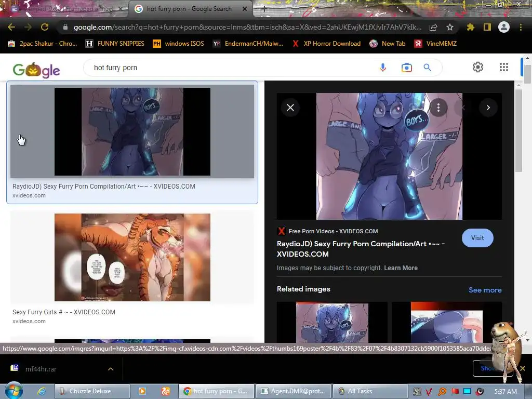Click the red flag tray icon
Image resolution: width=532 pixels, height=399 pixels.
(x=455, y=392)
